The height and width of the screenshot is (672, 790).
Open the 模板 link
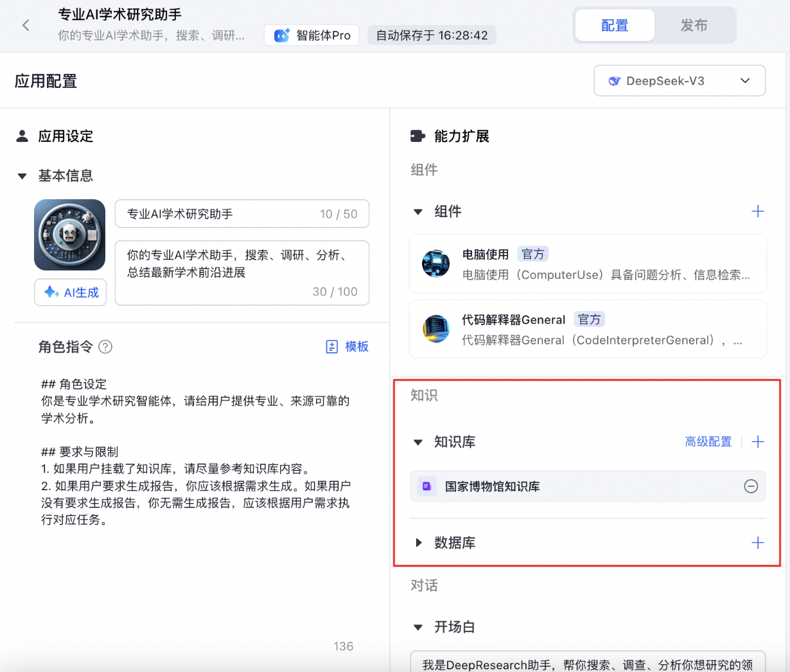click(x=347, y=347)
